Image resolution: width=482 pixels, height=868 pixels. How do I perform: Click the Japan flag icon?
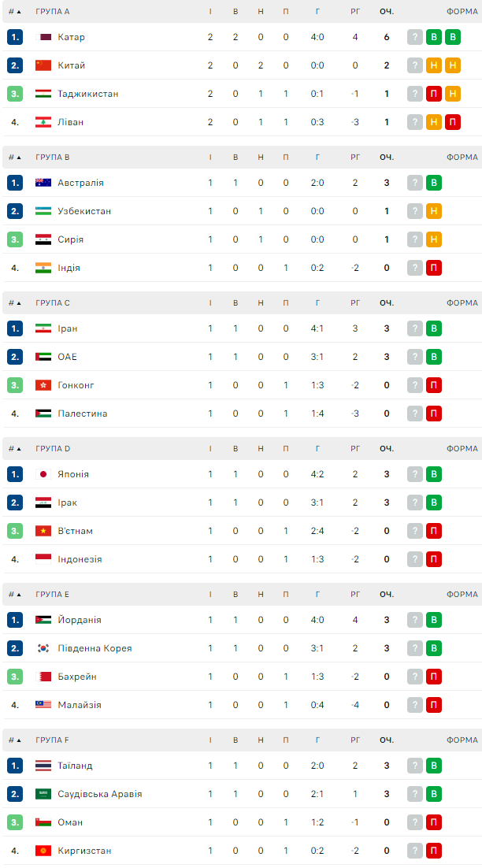[x=43, y=474]
